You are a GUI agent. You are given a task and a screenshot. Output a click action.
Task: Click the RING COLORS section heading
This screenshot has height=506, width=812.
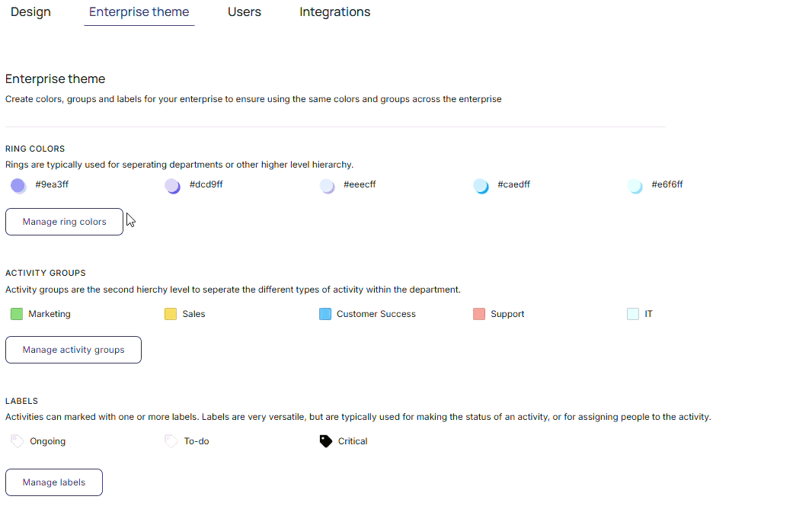coord(35,149)
